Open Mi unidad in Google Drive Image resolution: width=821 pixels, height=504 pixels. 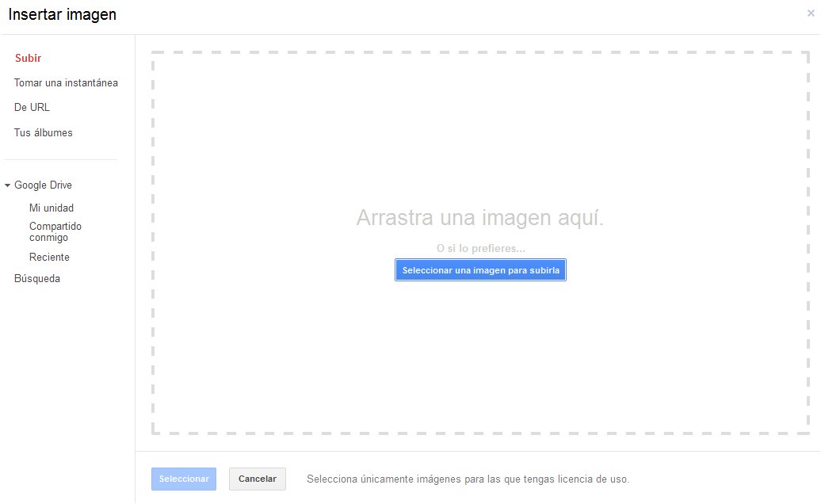pyautogui.click(x=51, y=208)
